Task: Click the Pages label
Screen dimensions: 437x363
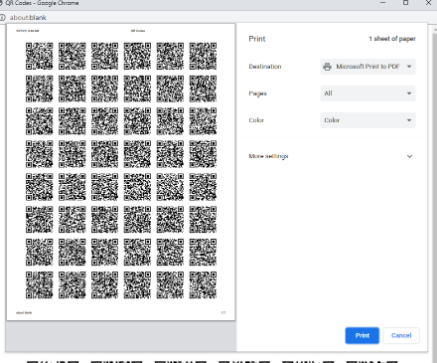Action: tap(258, 93)
